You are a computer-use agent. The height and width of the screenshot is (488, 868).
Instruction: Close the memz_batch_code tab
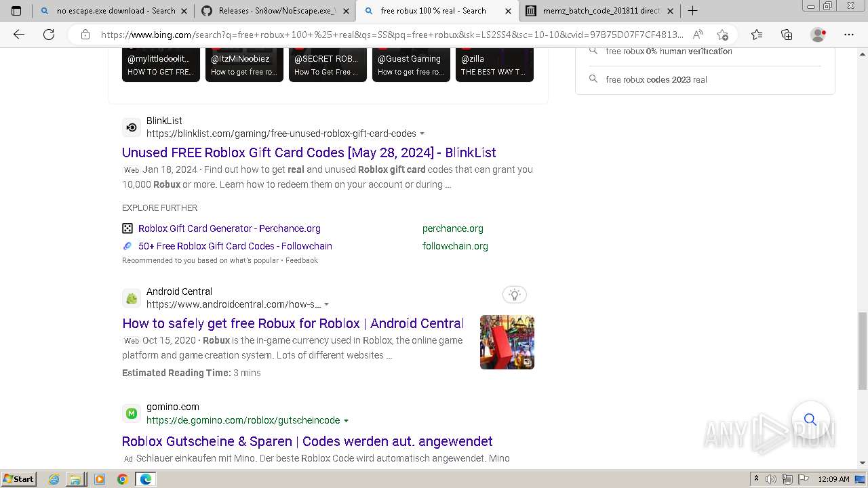670,11
